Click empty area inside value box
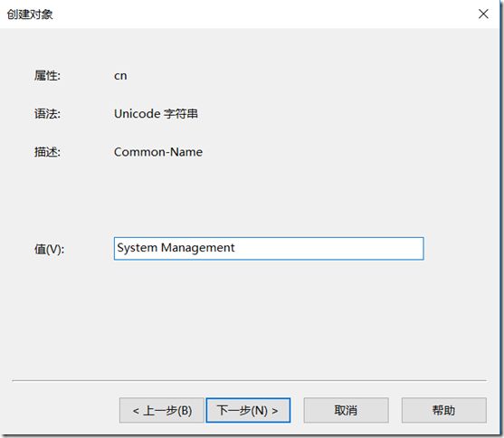This screenshot has height=438, width=504. point(328,248)
